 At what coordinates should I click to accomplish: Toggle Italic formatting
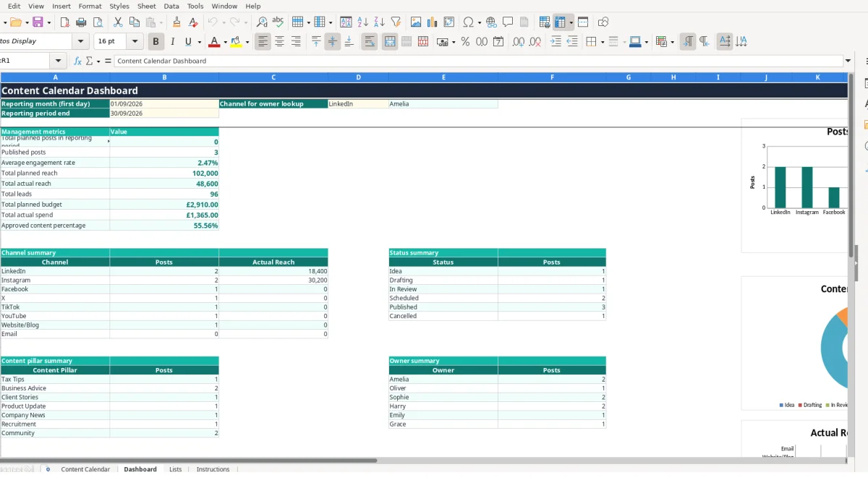(x=171, y=42)
